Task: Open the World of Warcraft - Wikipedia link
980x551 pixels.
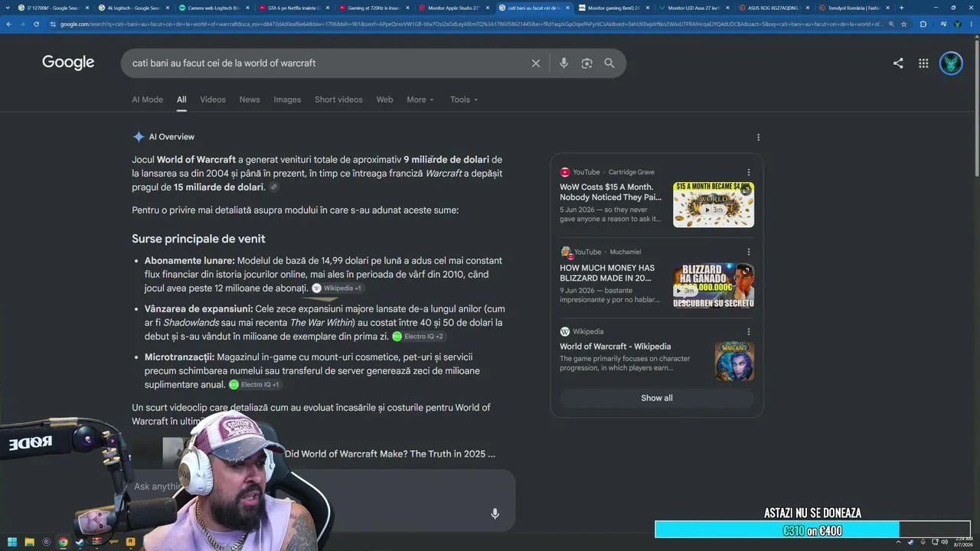Action: click(615, 347)
